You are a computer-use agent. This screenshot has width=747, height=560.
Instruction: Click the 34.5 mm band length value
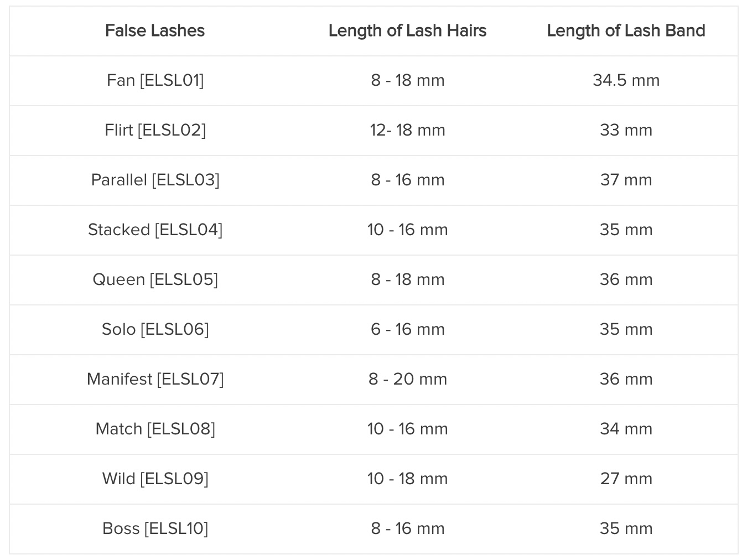[x=626, y=81]
